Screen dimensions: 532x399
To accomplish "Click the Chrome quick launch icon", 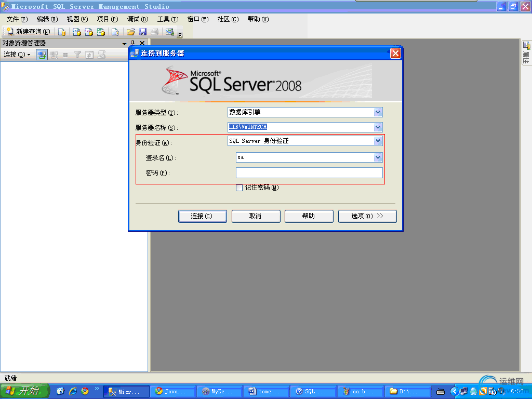I will click(85, 391).
